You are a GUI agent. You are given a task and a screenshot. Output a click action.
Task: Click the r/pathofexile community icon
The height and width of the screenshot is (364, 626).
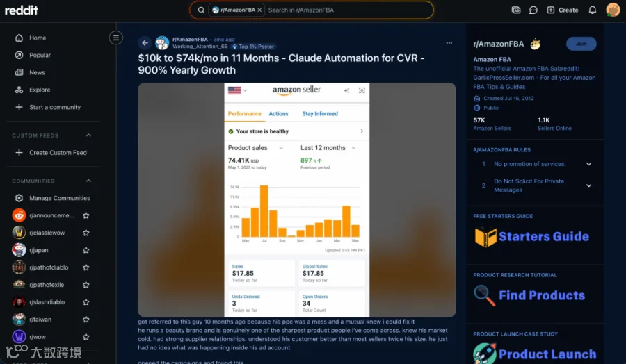(19, 285)
